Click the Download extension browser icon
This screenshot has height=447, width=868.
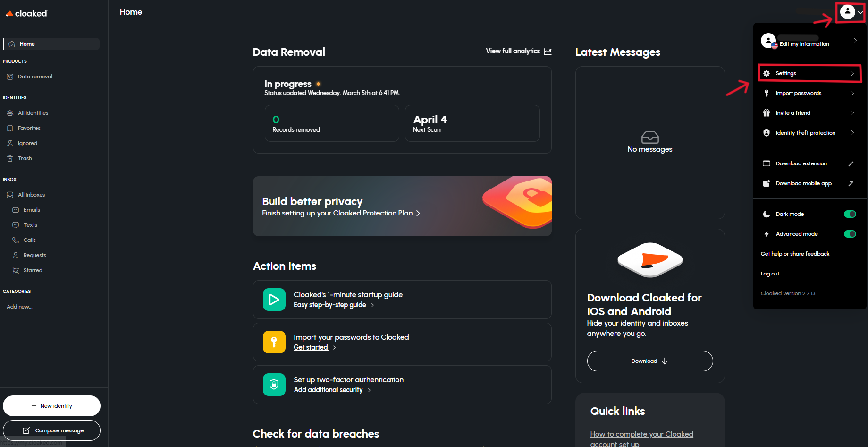pos(767,163)
